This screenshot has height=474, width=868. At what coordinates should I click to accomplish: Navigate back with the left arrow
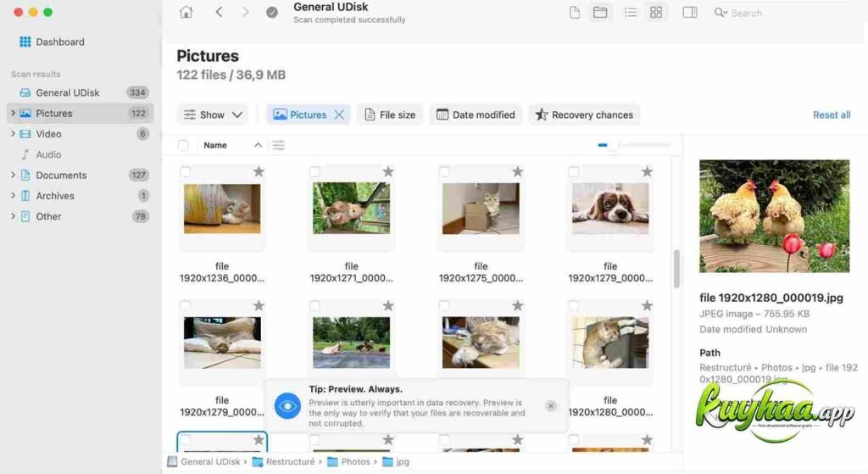(x=220, y=12)
